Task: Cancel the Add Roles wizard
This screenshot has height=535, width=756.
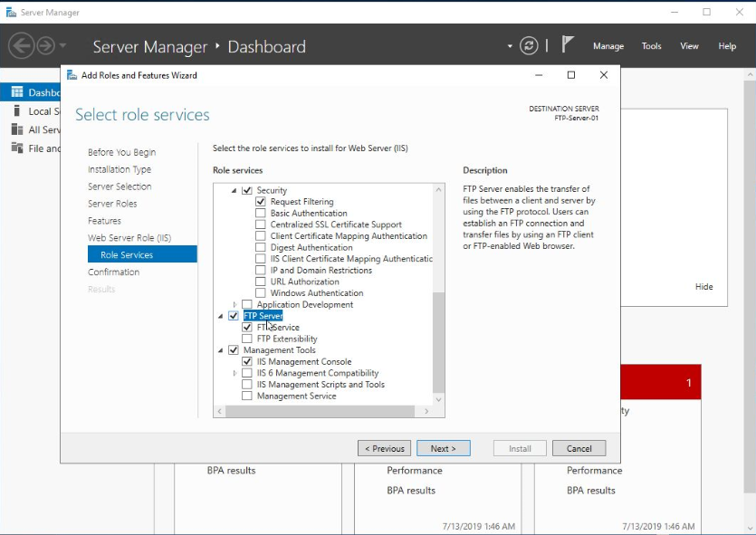Action: [x=579, y=448]
